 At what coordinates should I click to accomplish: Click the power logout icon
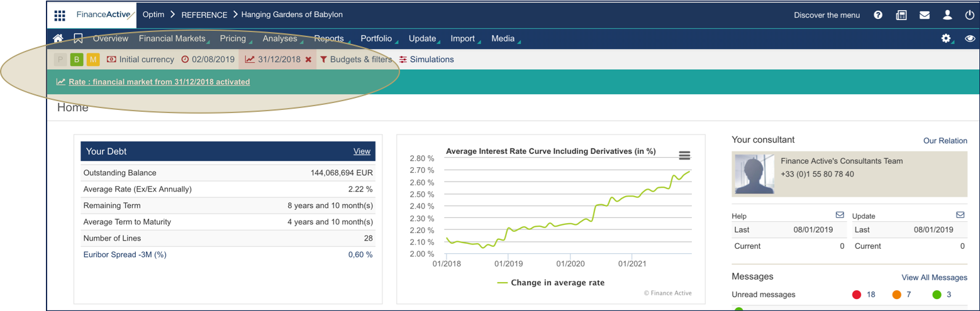(969, 15)
